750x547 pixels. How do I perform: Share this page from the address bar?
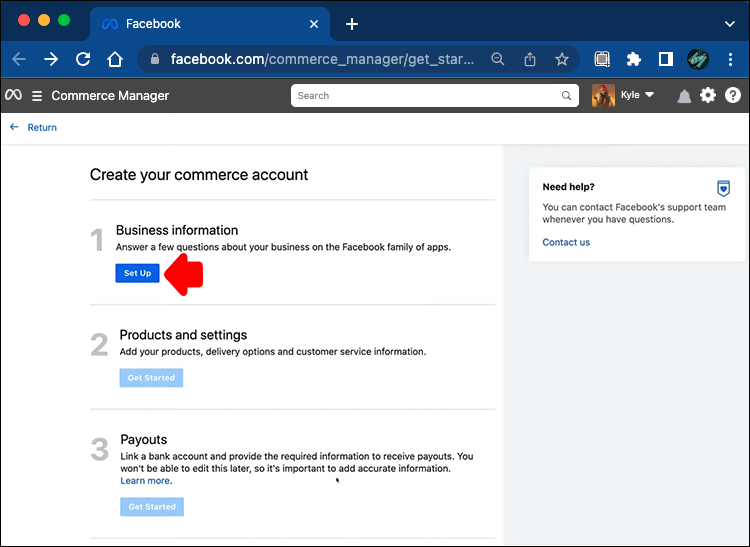point(530,59)
